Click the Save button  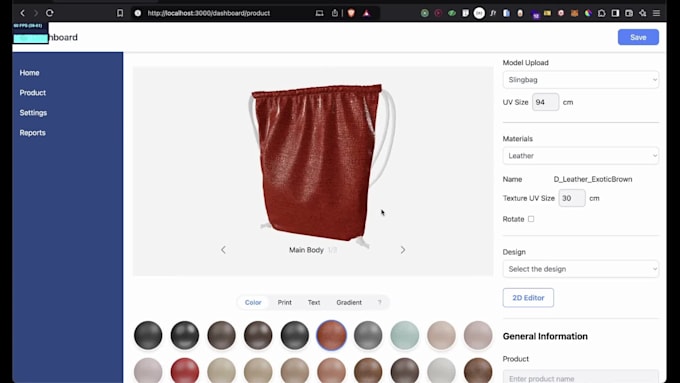tap(638, 37)
